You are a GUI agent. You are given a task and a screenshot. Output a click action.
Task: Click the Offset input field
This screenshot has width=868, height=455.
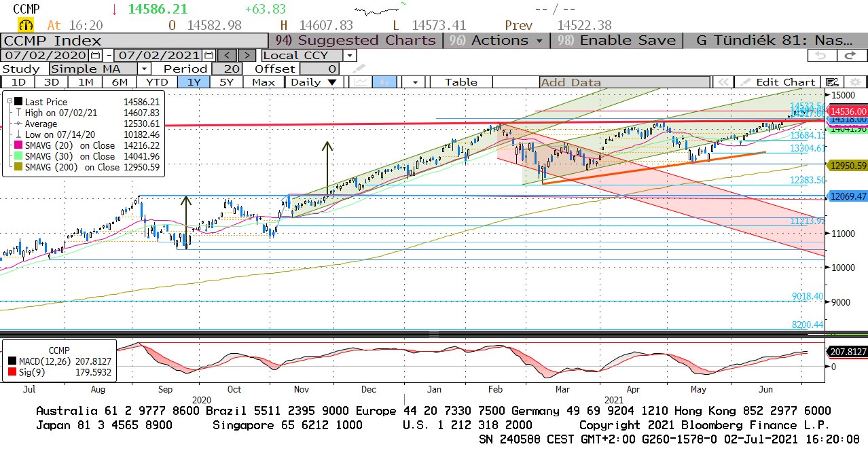pos(319,69)
